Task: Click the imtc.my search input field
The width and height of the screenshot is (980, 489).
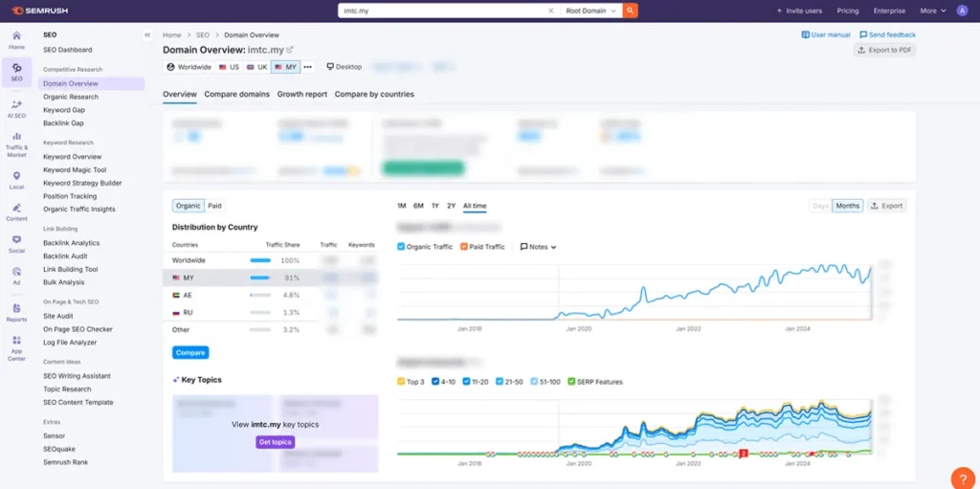Action: 440,11
